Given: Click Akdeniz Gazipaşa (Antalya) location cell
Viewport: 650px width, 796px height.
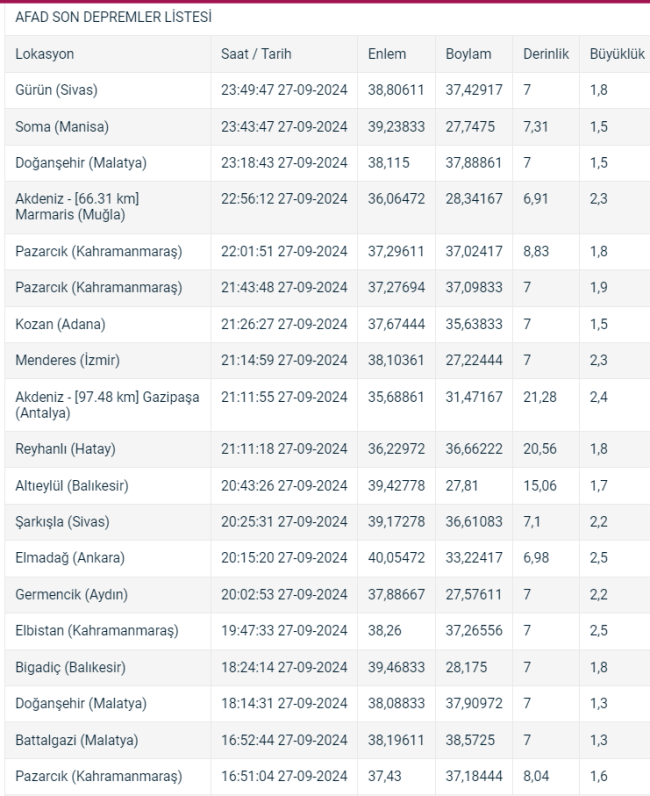Looking at the screenshot, I should 107,405.
